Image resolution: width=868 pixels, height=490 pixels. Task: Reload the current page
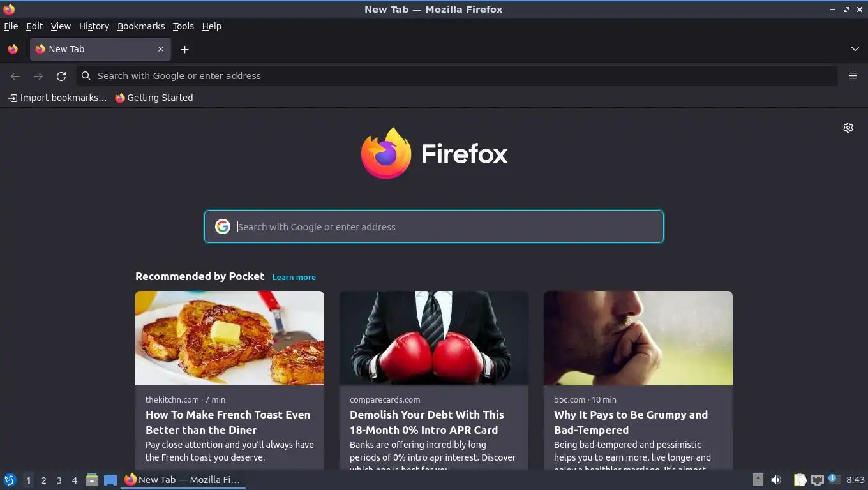point(61,76)
